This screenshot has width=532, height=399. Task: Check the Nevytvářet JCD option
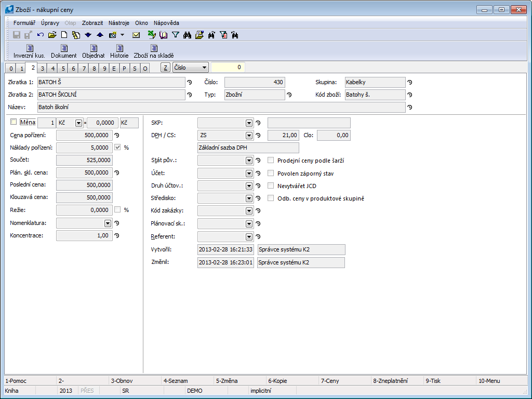coord(271,185)
